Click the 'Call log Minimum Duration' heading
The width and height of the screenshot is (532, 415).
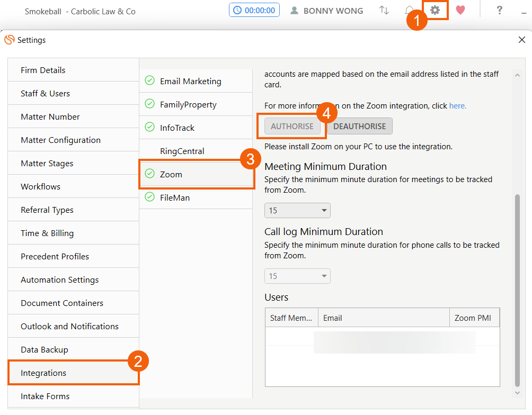(x=324, y=231)
